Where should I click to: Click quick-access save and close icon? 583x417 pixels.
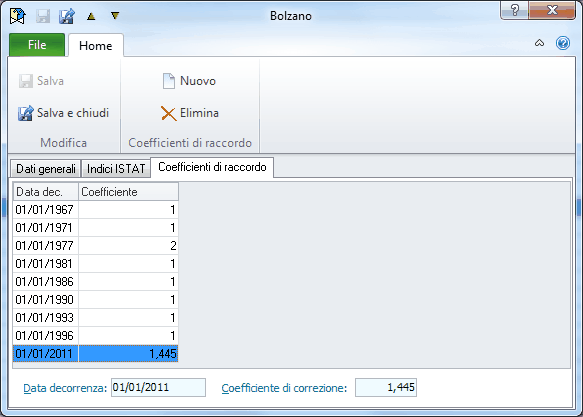pos(67,16)
